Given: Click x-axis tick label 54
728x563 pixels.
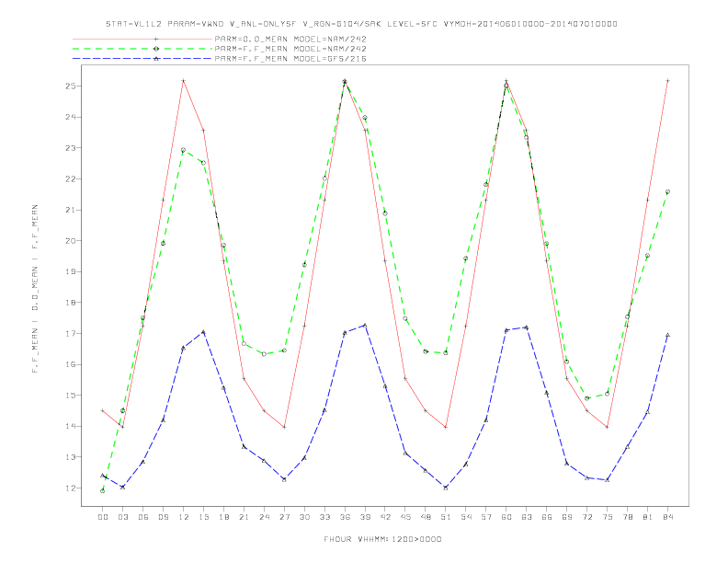Looking at the screenshot, I should click(466, 517).
